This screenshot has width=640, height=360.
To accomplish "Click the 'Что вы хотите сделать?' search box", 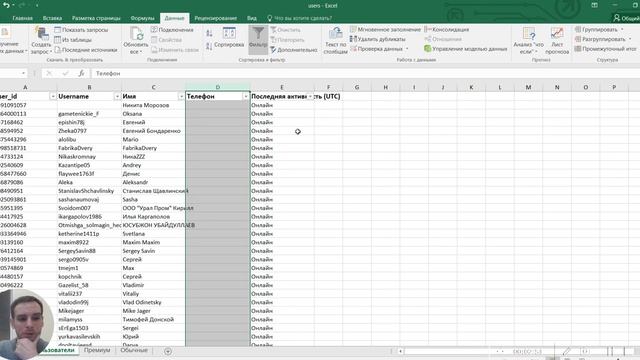I will click(300, 18).
